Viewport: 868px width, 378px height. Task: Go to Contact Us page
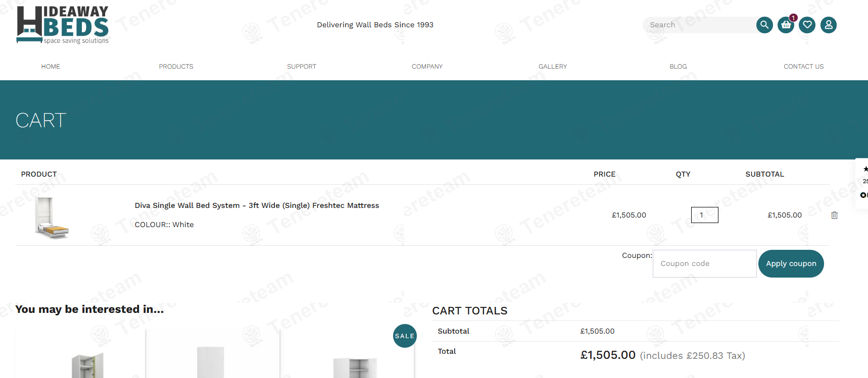pos(803,67)
